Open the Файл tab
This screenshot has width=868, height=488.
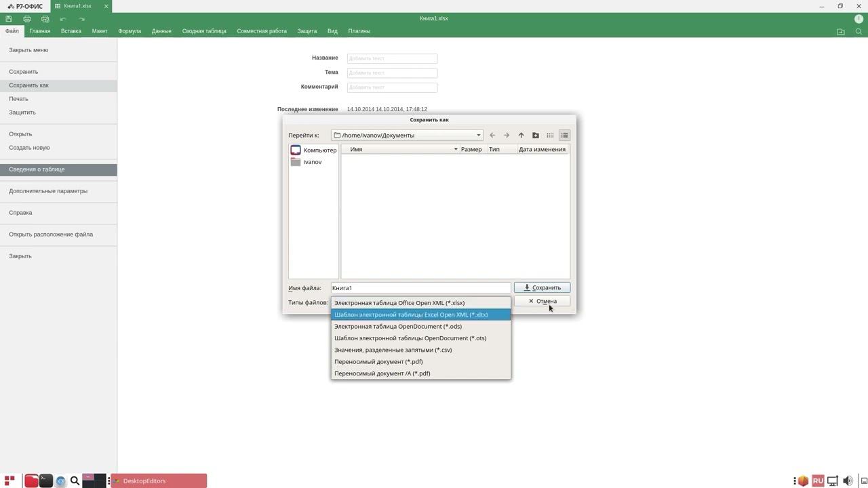point(12,31)
